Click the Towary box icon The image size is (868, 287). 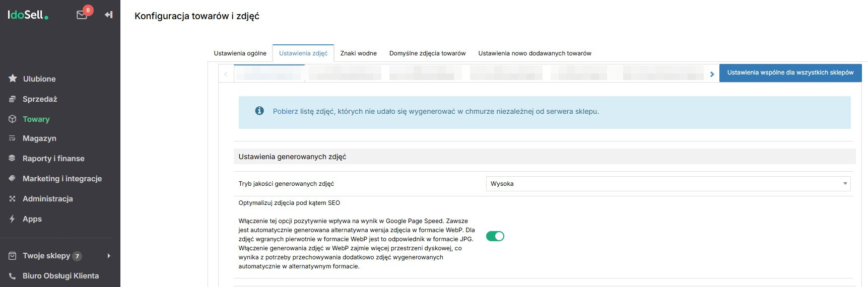13,119
